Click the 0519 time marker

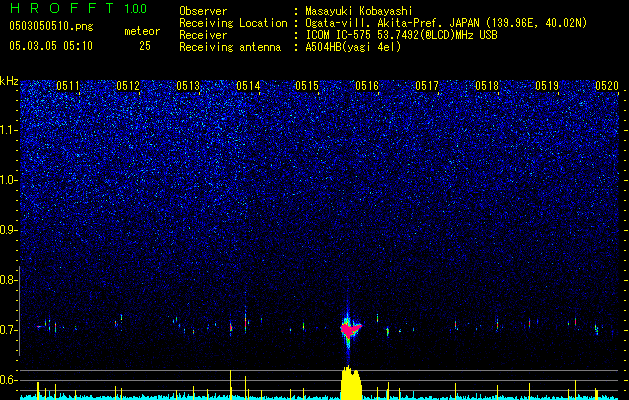(547, 85)
